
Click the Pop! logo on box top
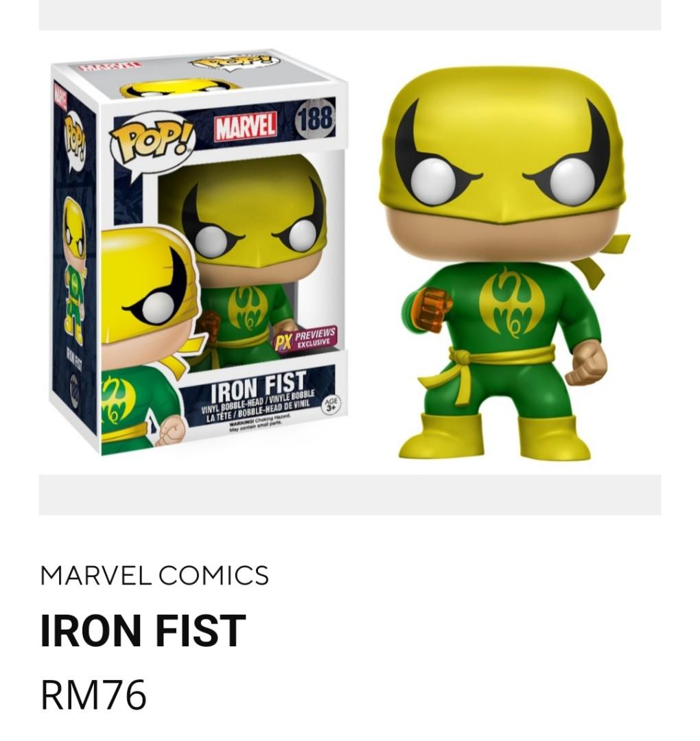[233, 62]
